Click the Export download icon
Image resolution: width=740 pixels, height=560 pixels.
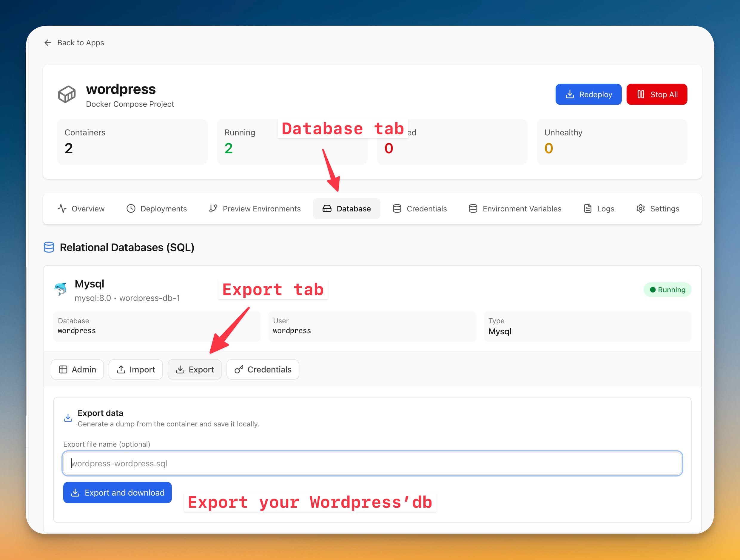tap(180, 369)
